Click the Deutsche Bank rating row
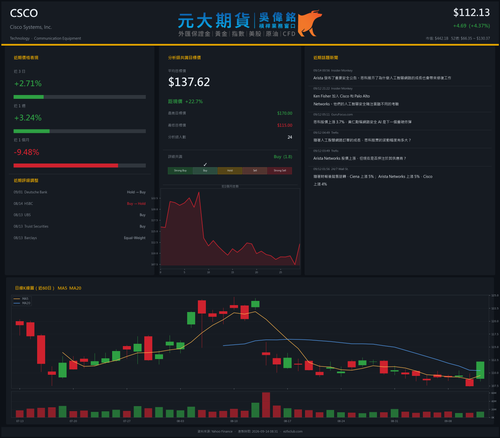 click(79, 192)
